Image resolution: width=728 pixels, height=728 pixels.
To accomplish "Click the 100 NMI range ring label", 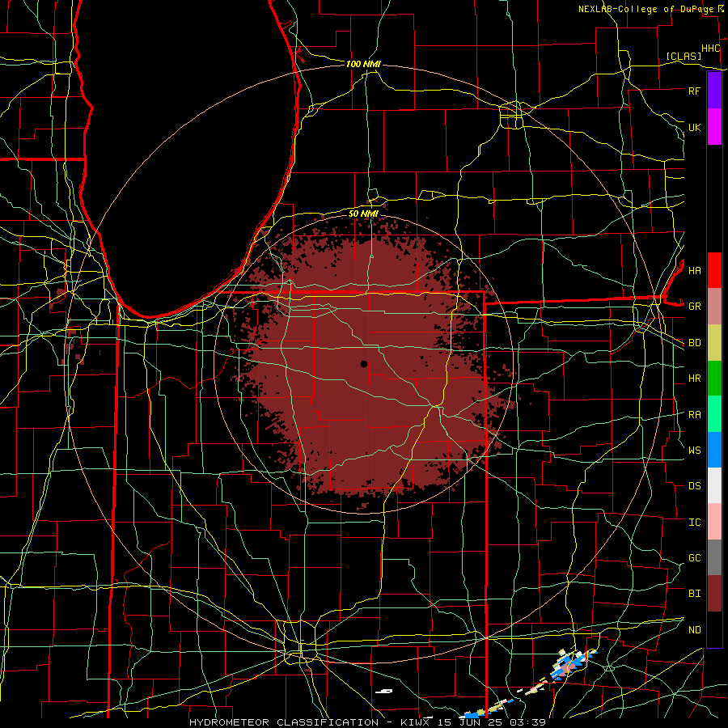I will tap(363, 64).
